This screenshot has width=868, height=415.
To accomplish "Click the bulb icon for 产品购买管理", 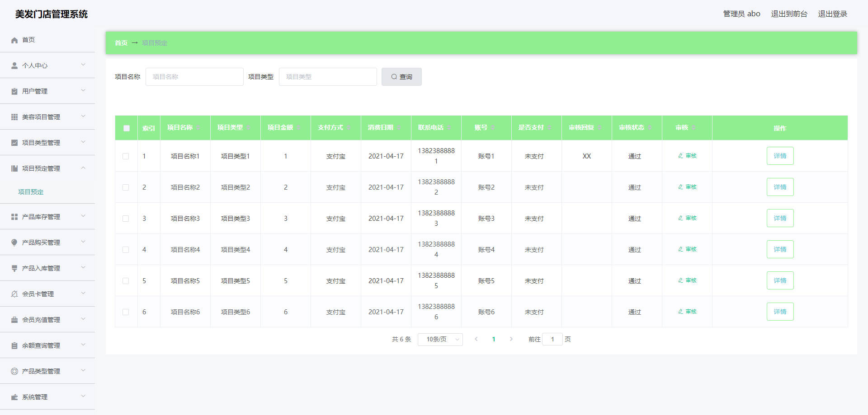I will (x=14, y=242).
